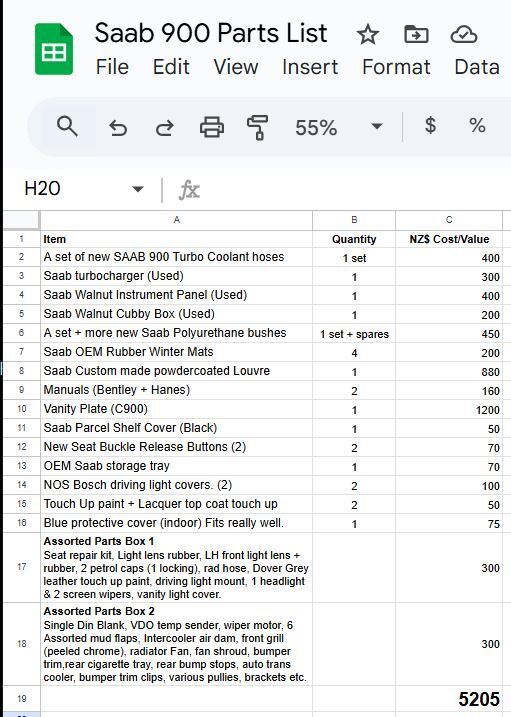The image size is (511, 717).
Task: Redo the last action
Action: point(165,127)
